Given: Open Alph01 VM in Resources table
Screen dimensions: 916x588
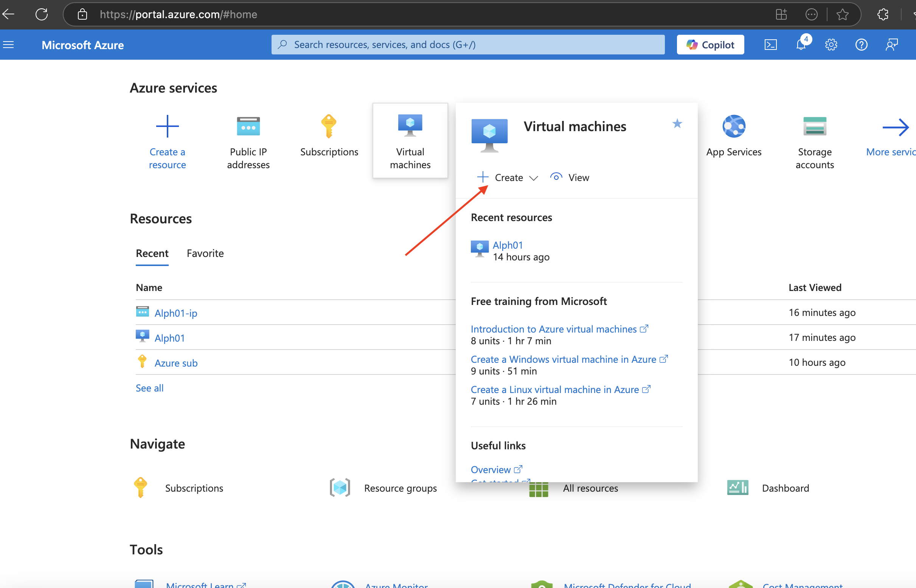Looking at the screenshot, I should point(170,338).
